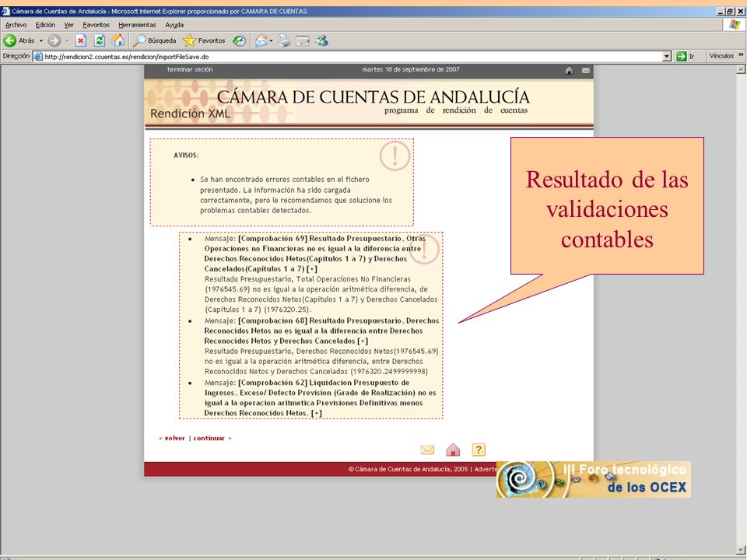Click the Windows flag logo in menu bar
Screen dimensions: 747x560
click(x=734, y=25)
